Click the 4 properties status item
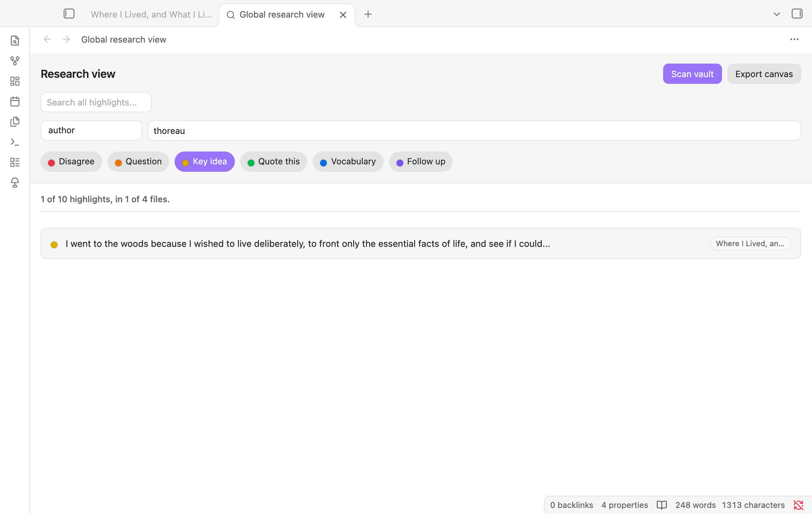 click(x=624, y=505)
